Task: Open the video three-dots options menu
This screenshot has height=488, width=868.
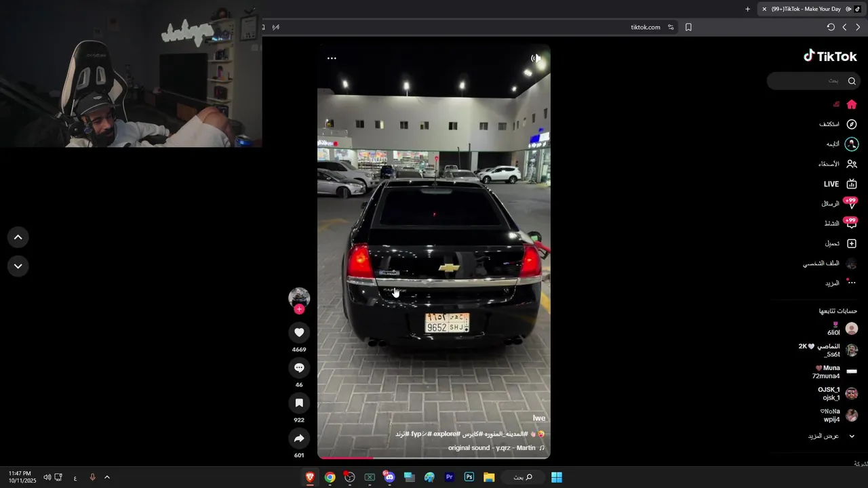Action: pos(332,58)
